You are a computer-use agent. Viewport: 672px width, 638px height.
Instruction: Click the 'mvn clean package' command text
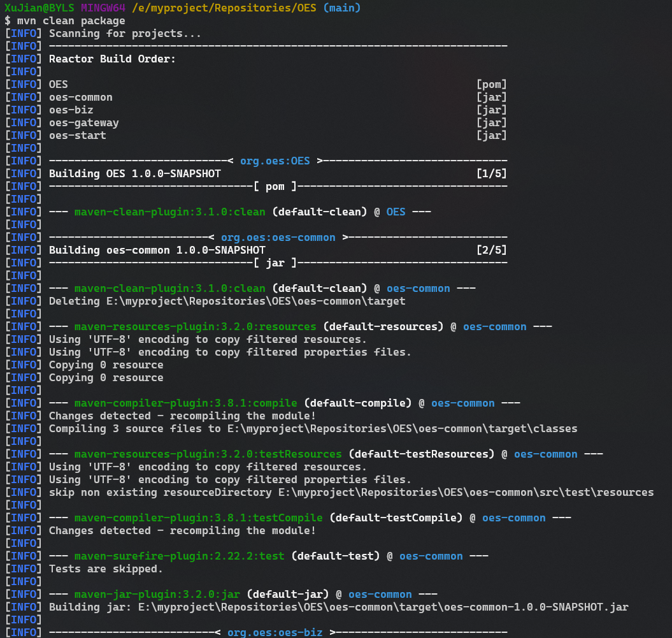(x=71, y=21)
